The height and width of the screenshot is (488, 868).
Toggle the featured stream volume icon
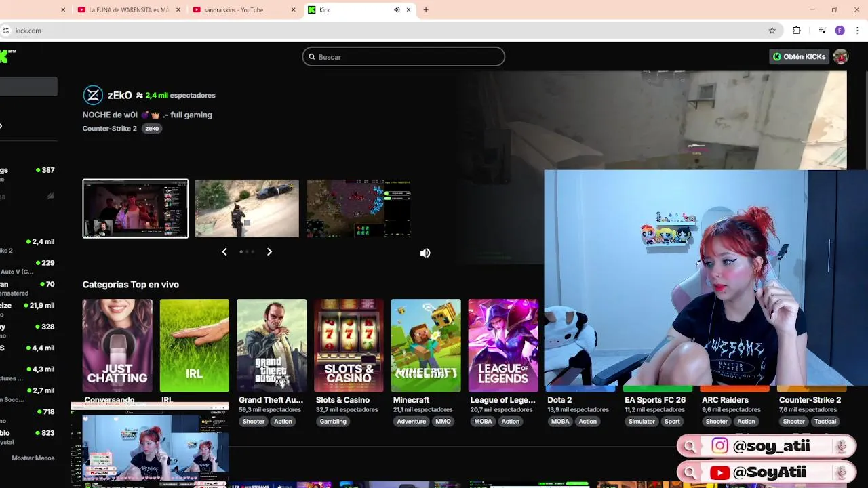tap(425, 253)
